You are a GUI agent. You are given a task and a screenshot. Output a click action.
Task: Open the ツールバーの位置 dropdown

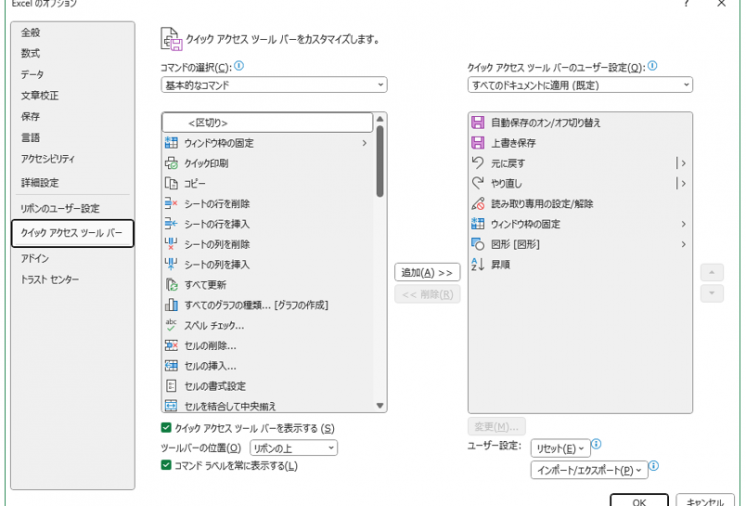(x=294, y=448)
